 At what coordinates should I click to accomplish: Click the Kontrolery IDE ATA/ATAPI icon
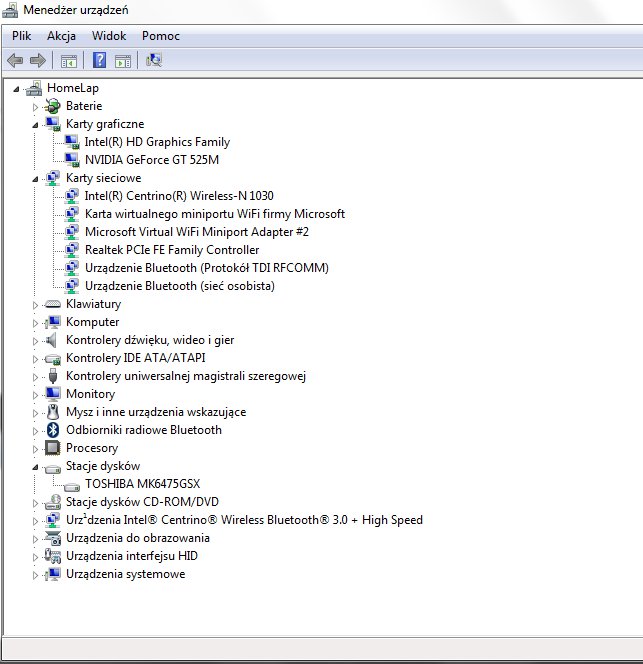(x=53, y=359)
